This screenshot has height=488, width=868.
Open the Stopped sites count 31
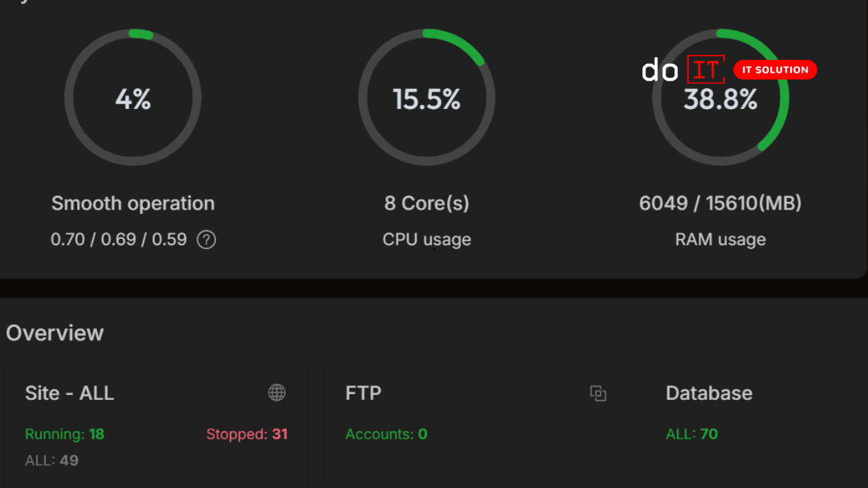[x=247, y=434]
